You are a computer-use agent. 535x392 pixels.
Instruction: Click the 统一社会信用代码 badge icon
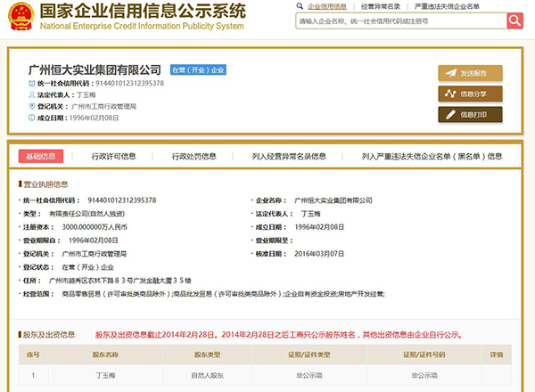[x=29, y=83]
